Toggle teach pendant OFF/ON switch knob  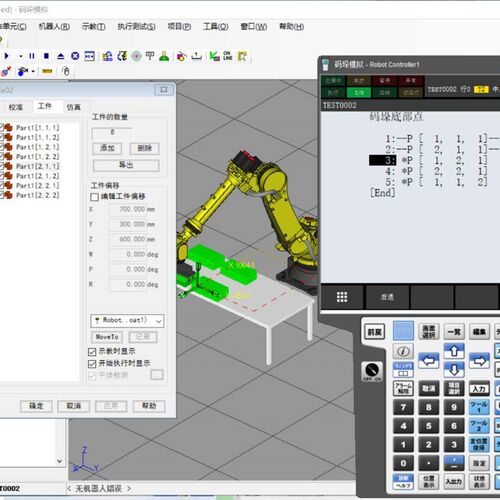(x=372, y=371)
